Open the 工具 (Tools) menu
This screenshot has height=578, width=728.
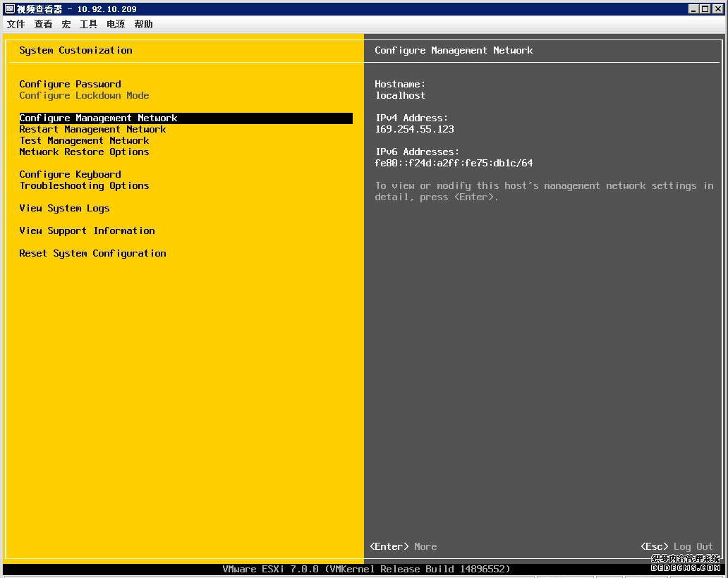(87, 24)
